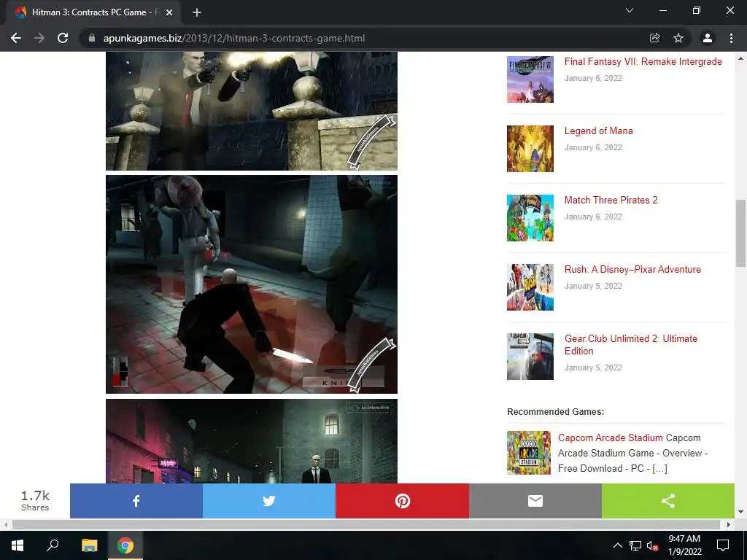Click January 6, 2022 date under Legend of Mana
This screenshot has width=747, height=560.
tap(593, 147)
